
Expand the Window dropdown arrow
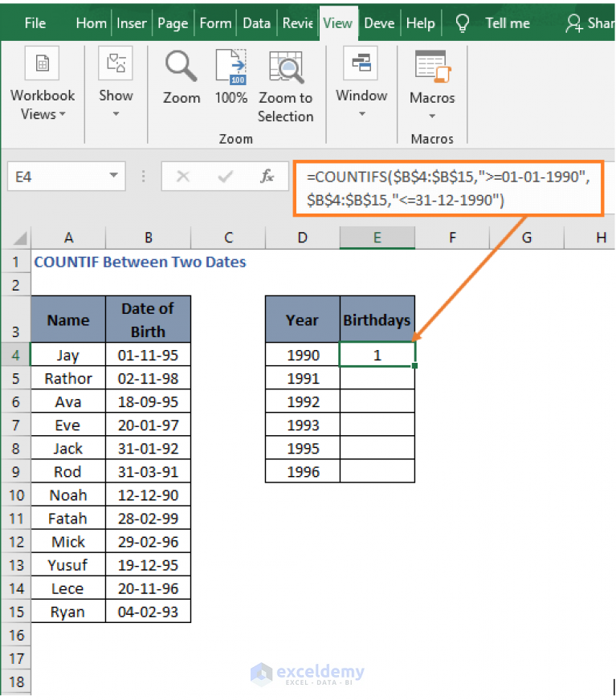(362, 114)
